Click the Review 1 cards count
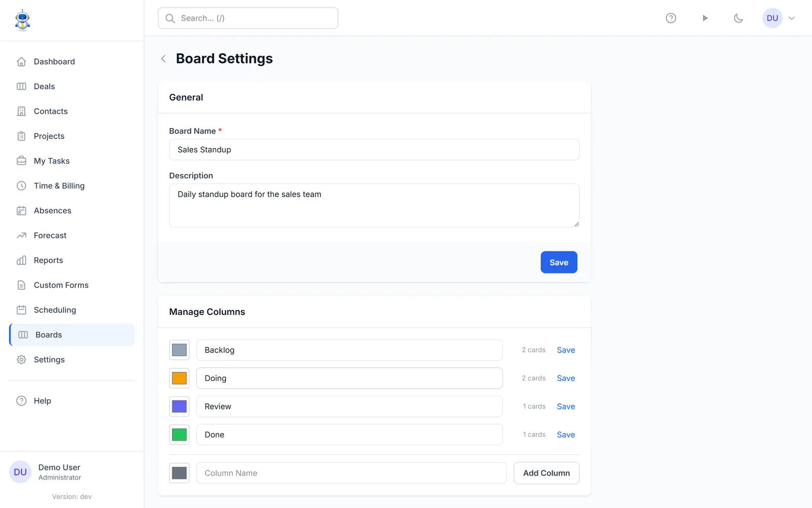The height and width of the screenshot is (508, 812). point(534,406)
